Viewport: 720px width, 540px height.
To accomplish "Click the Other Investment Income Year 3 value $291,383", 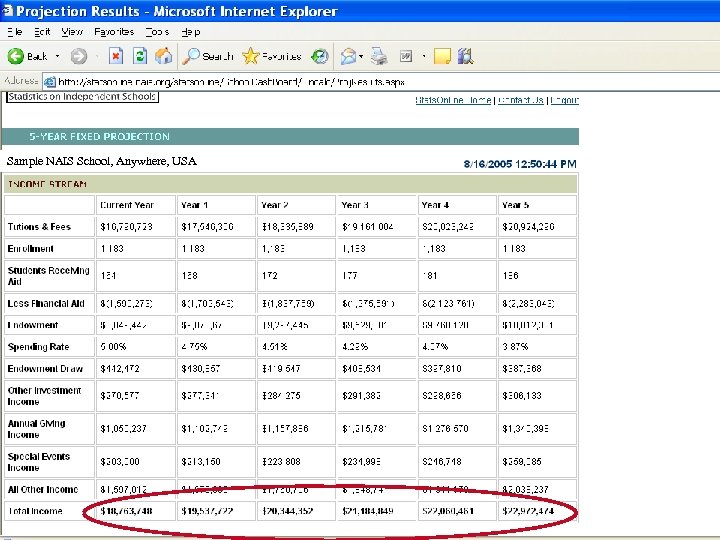I will 361,396.
